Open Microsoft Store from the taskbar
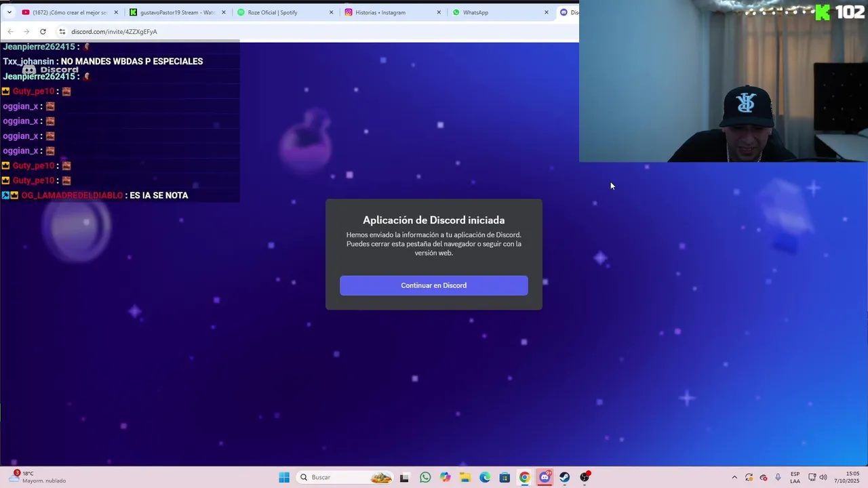 [505, 477]
